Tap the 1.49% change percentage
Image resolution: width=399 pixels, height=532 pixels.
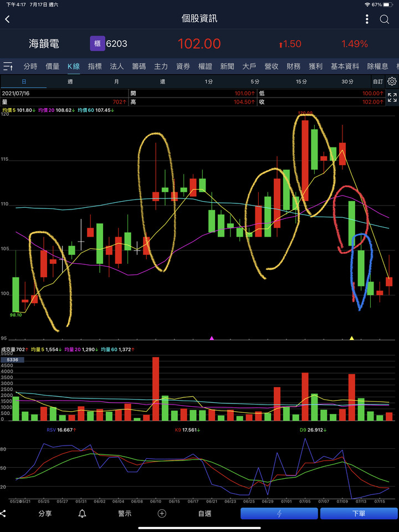355,44
